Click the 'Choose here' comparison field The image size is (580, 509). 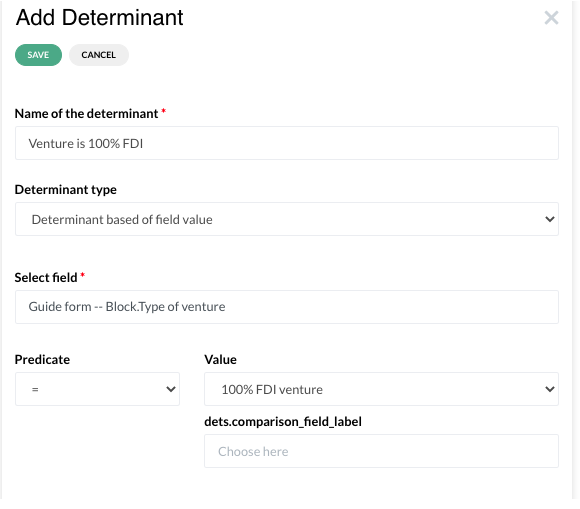[x=381, y=451]
